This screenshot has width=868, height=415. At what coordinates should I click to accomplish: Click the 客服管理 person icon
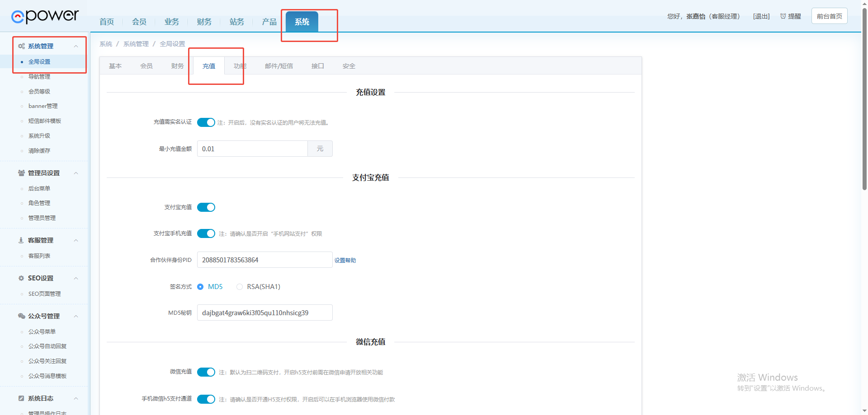[21, 240]
